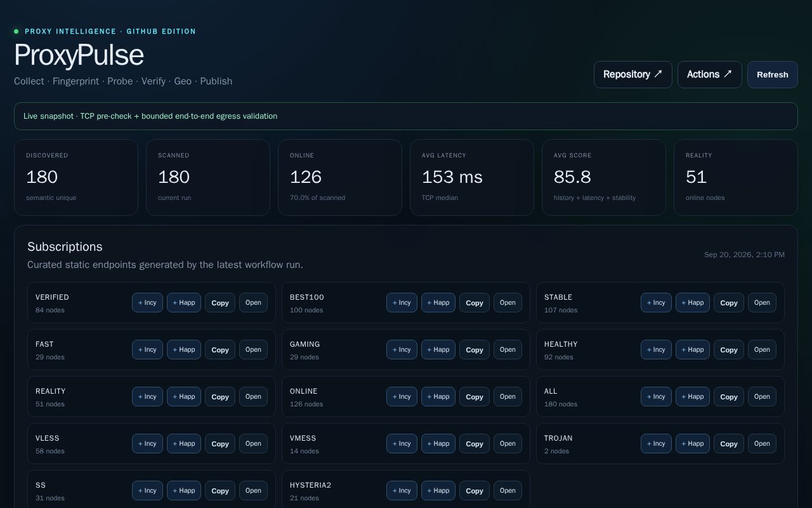Copy the VLESS subscription link
This screenshot has width=812, height=508.
(x=220, y=444)
